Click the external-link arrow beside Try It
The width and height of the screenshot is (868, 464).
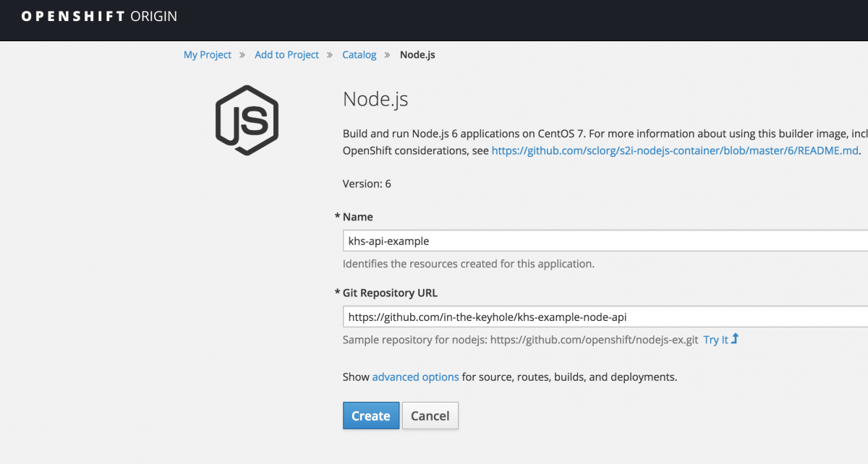click(x=736, y=338)
